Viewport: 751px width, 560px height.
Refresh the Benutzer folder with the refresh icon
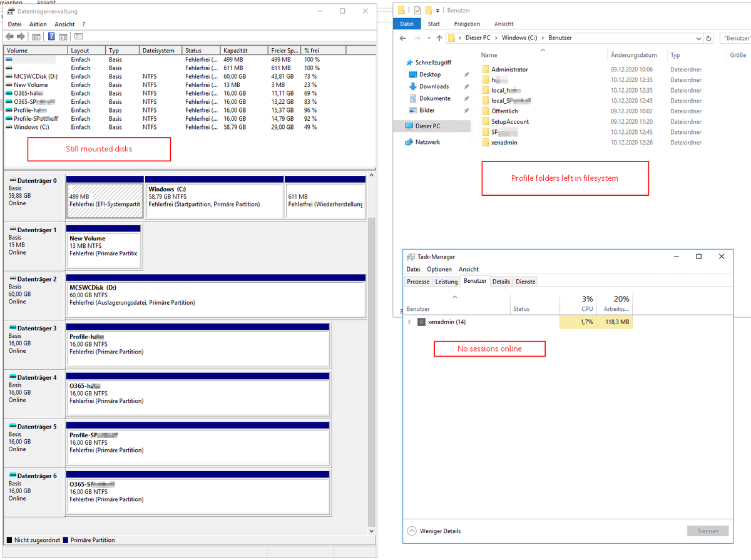point(708,38)
